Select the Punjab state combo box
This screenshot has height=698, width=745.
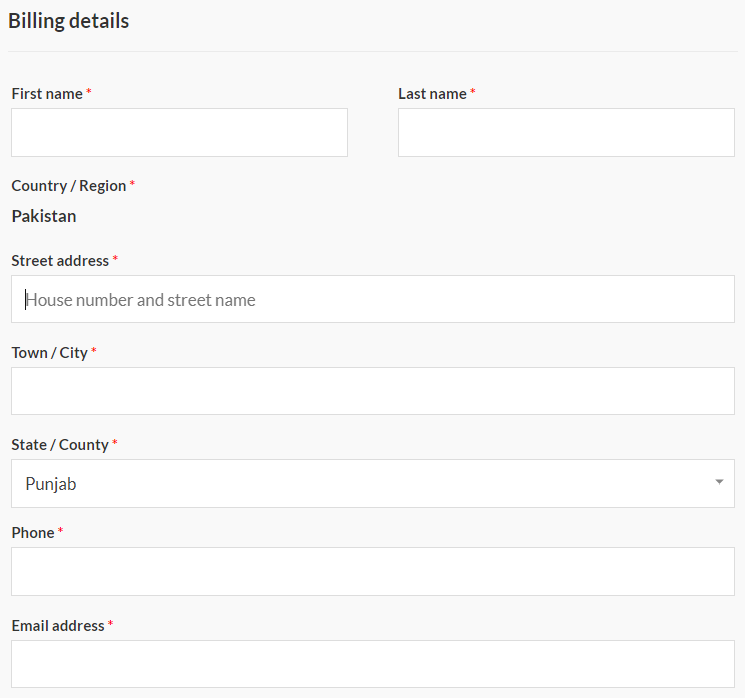coord(373,483)
